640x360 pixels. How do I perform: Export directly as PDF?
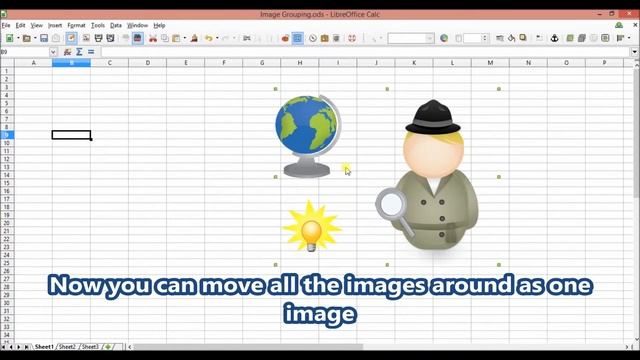pyautogui.click(x=86, y=38)
